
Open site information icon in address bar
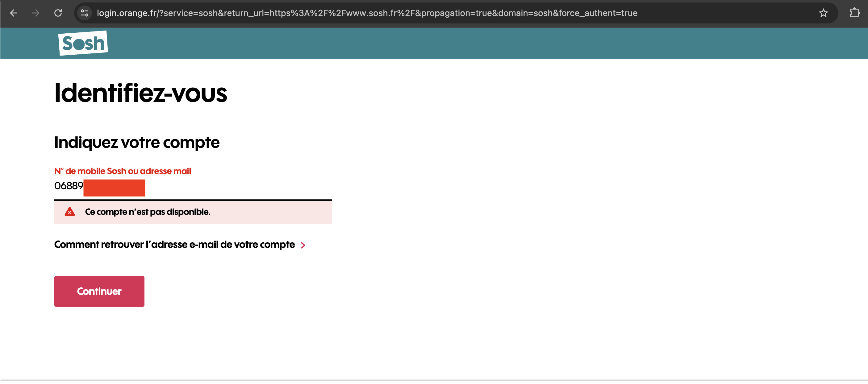(x=85, y=13)
